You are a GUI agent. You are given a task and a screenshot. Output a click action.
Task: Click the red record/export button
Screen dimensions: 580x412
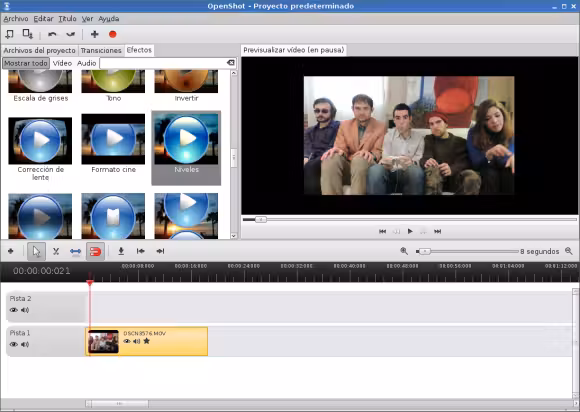113,34
